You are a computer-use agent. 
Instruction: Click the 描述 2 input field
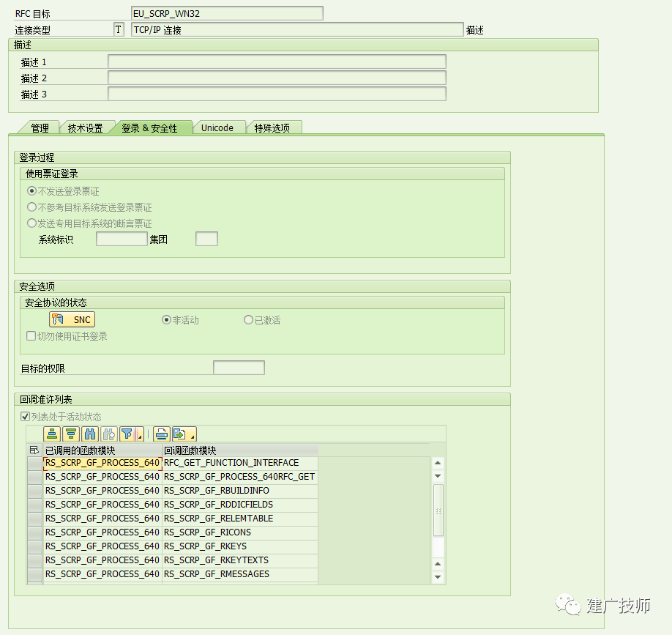click(x=277, y=78)
